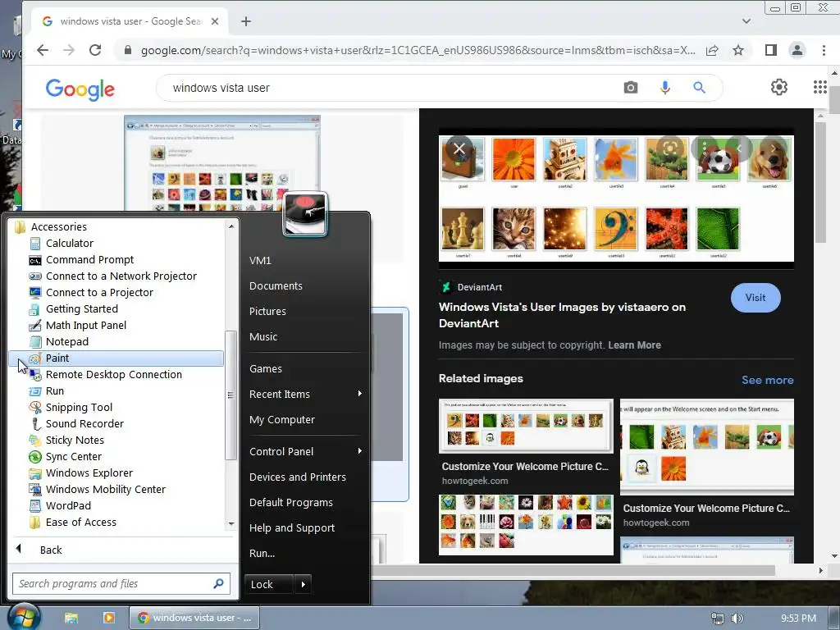Open new Chrome tab with plus
The height and width of the screenshot is (630, 840).
246,21
